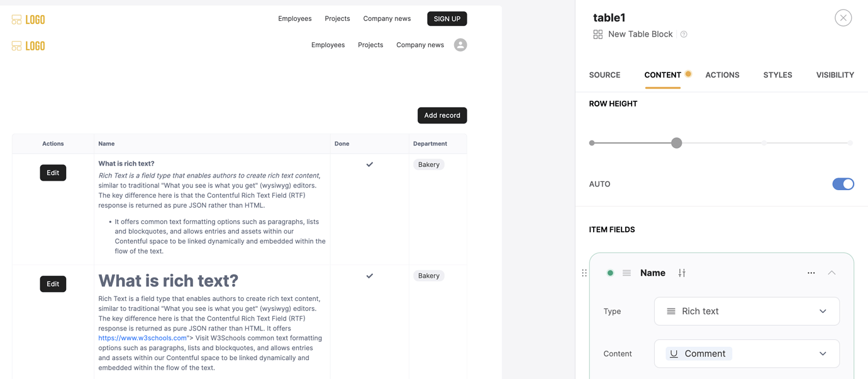Click the Name field title in card
The height and width of the screenshot is (379, 868).
[x=652, y=273]
